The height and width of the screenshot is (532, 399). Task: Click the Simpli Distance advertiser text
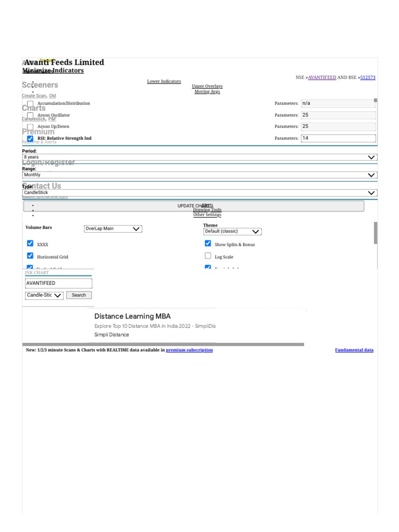[112, 335]
